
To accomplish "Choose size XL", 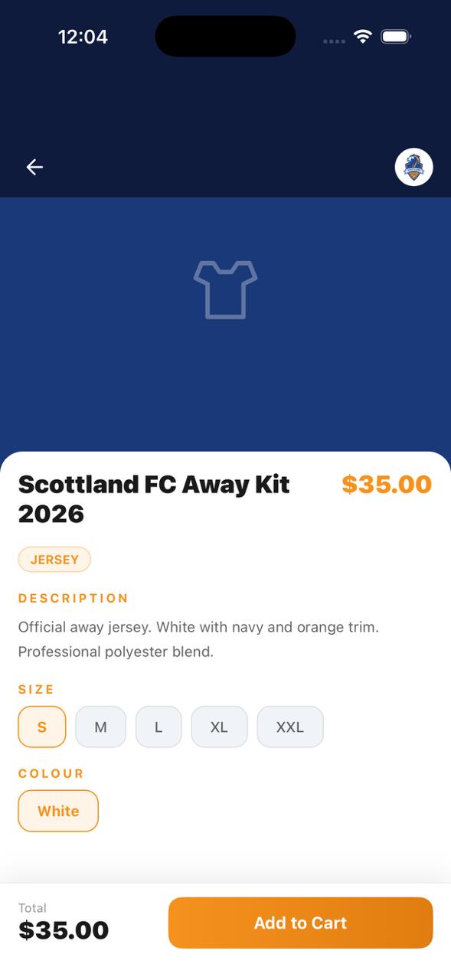I will [x=219, y=727].
